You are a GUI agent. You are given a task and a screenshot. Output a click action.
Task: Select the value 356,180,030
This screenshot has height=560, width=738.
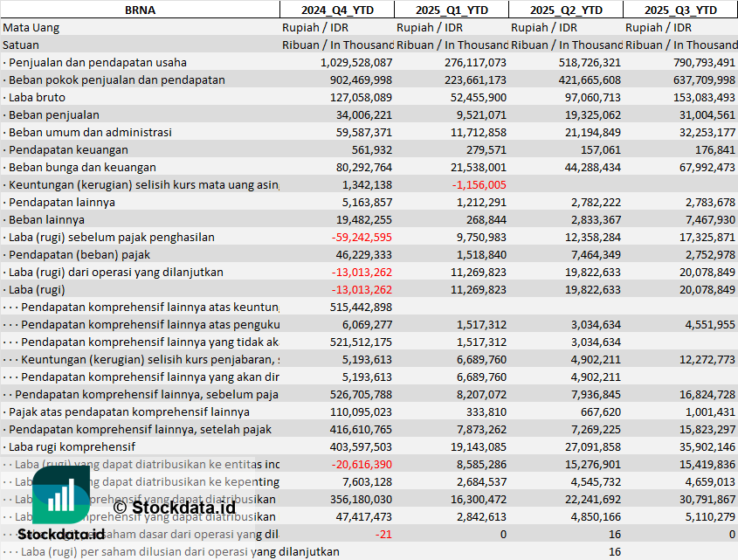click(361, 499)
